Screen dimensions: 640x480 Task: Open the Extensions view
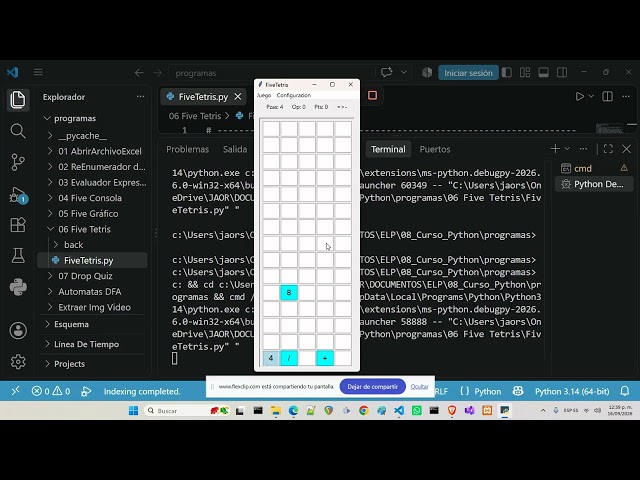tap(18, 224)
